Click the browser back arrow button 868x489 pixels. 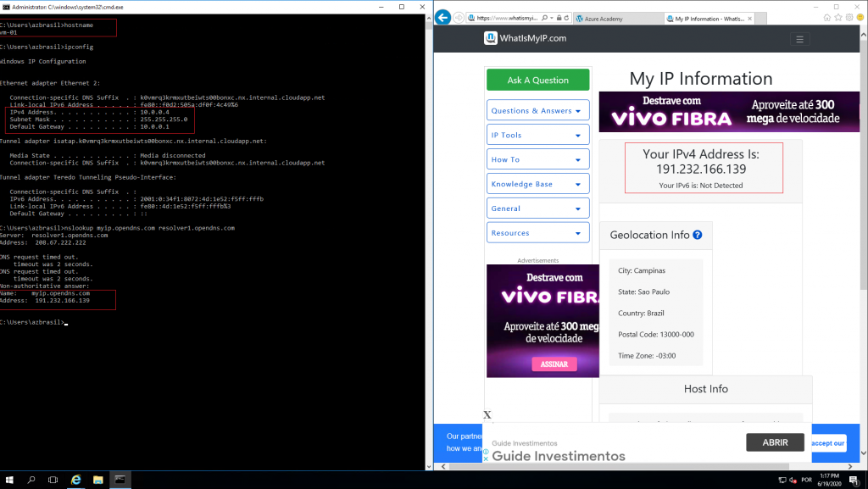coord(442,17)
